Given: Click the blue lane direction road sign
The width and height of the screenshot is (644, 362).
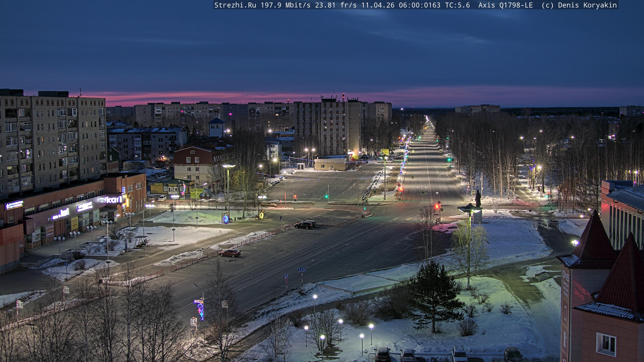Looking at the screenshot, I should [302, 269].
